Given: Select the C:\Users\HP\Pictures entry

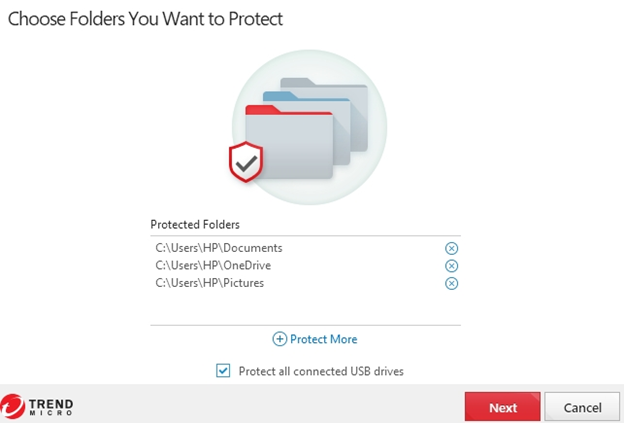Looking at the screenshot, I should pos(210,283).
